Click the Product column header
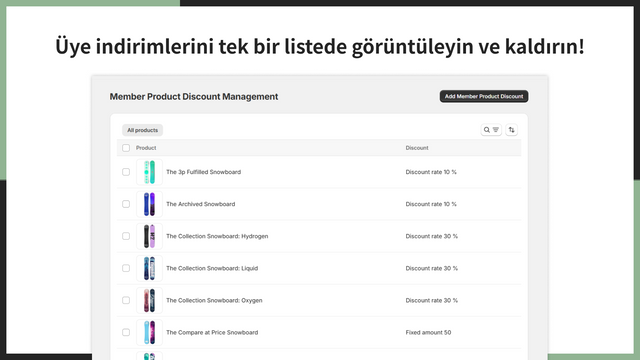This screenshot has width=640, height=360. [146, 148]
